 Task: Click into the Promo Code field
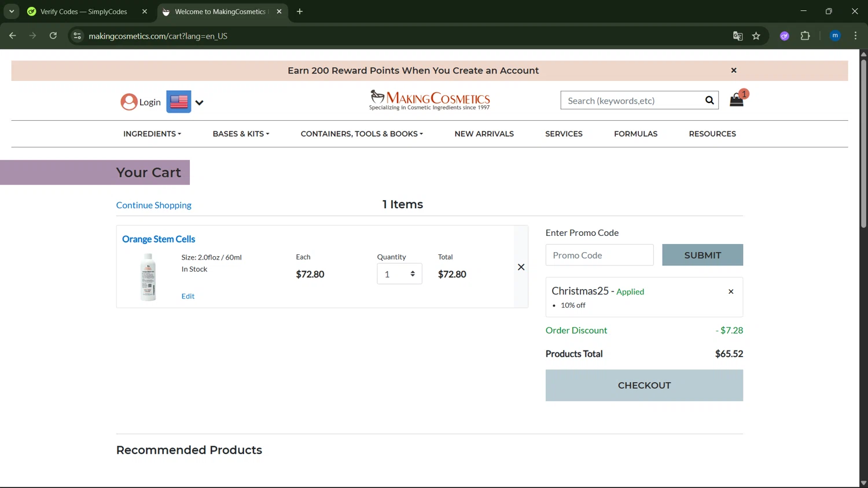coord(599,255)
